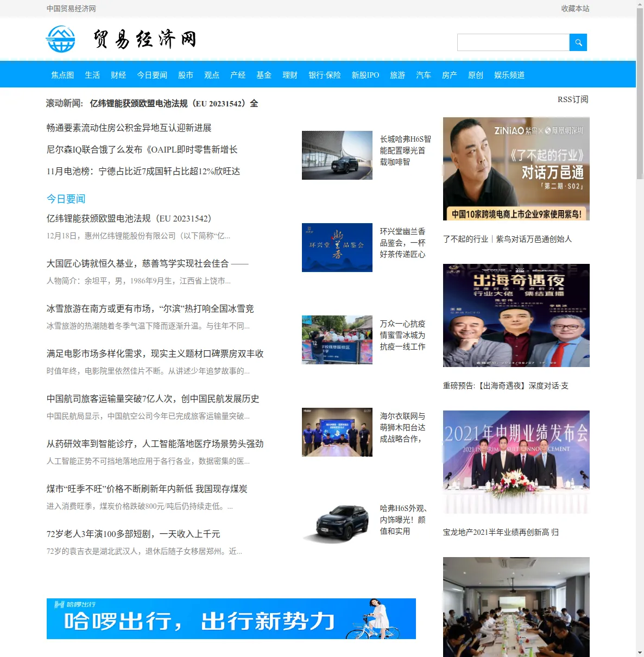Click 收藏本站 at the top right

click(x=575, y=9)
